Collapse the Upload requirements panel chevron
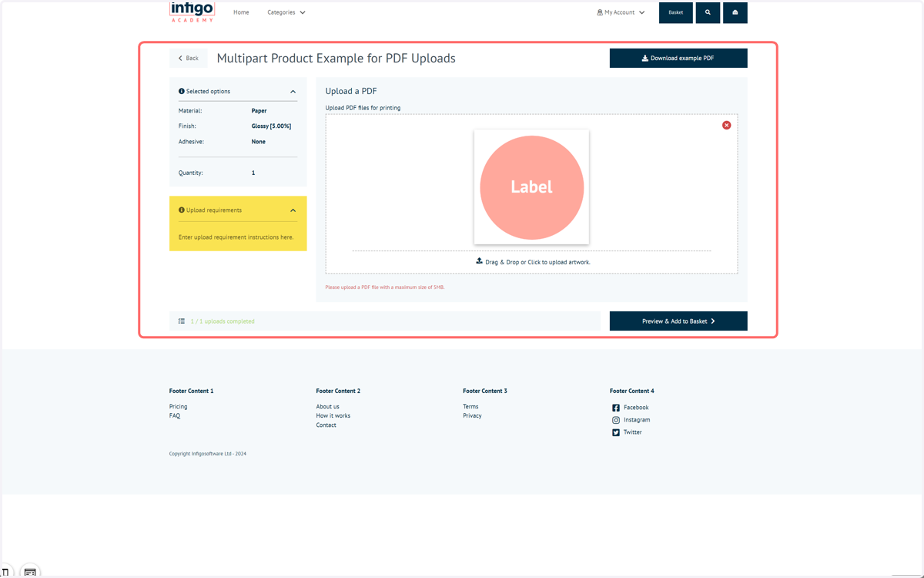This screenshot has height=578, width=924. click(293, 210)
